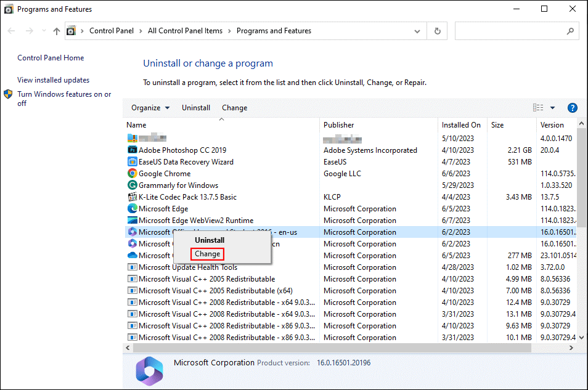Click the Google LLC publisher cell
This screenshot has width=588, height=390.
(342, 174)
